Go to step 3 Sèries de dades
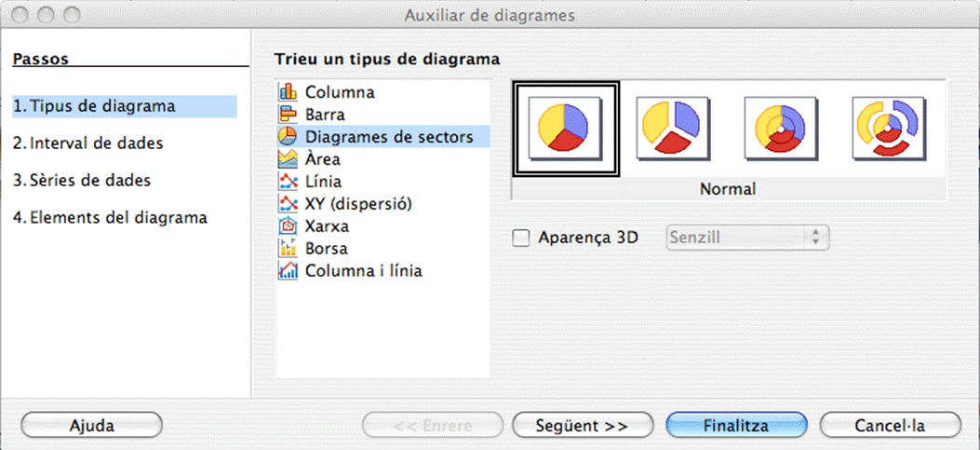 82,181
